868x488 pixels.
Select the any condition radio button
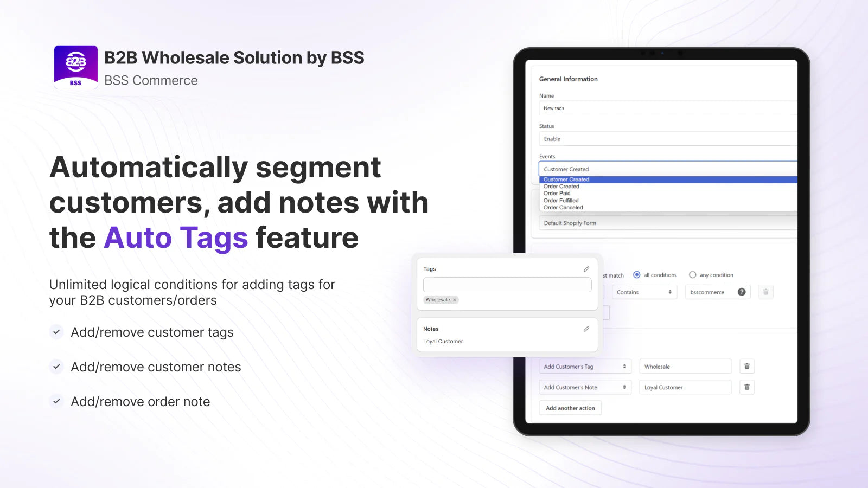coord(693,275)
